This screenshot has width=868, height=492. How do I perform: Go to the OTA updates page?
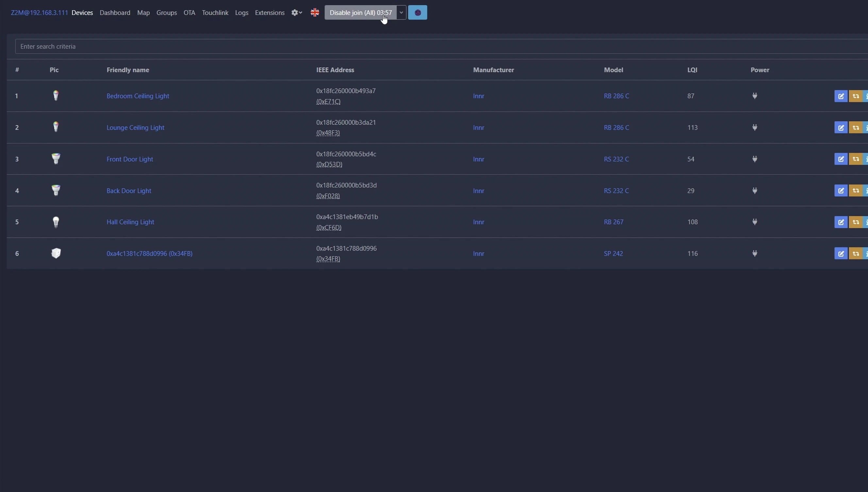[x=189, y=12]
